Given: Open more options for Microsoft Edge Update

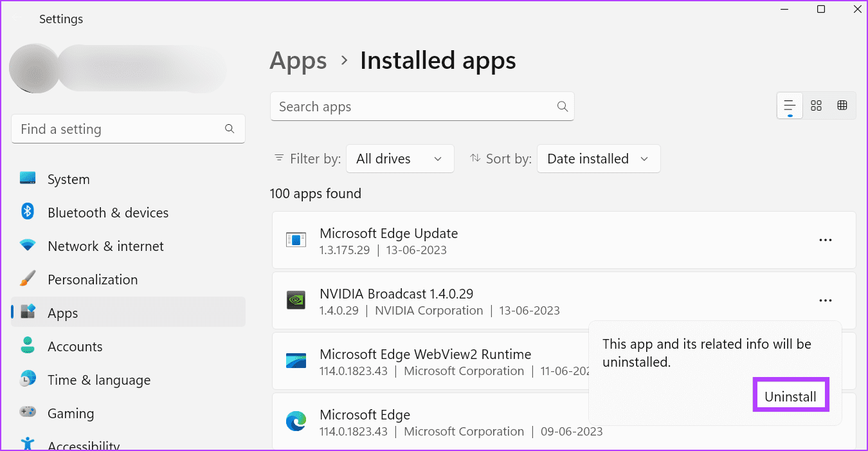Looking at the screenshot, I should point(826,240).
